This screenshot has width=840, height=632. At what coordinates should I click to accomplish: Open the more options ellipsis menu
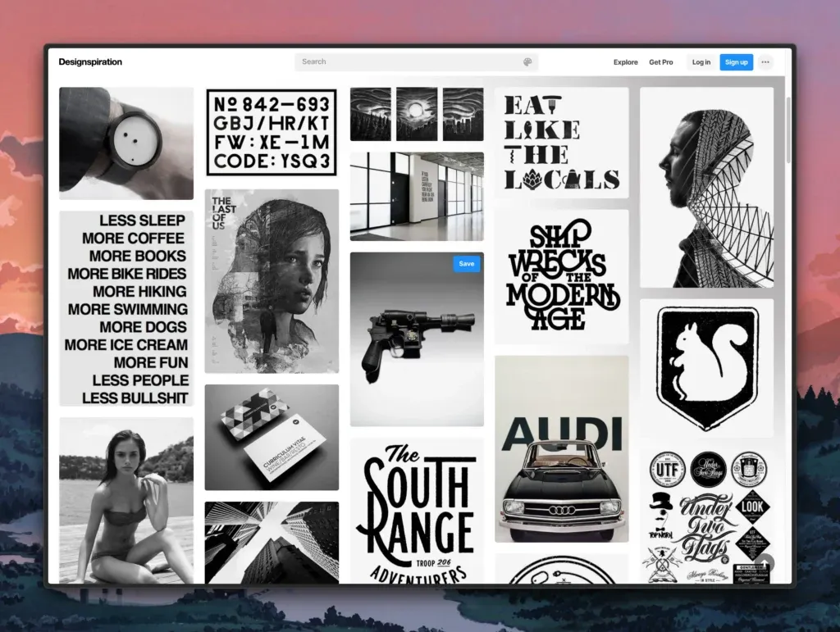[765, 62]
